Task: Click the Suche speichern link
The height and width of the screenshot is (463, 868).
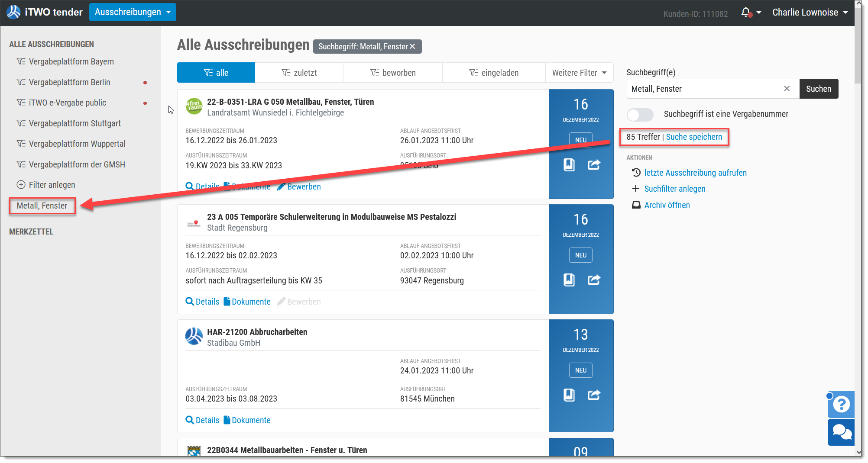Action: click(694, 137)
